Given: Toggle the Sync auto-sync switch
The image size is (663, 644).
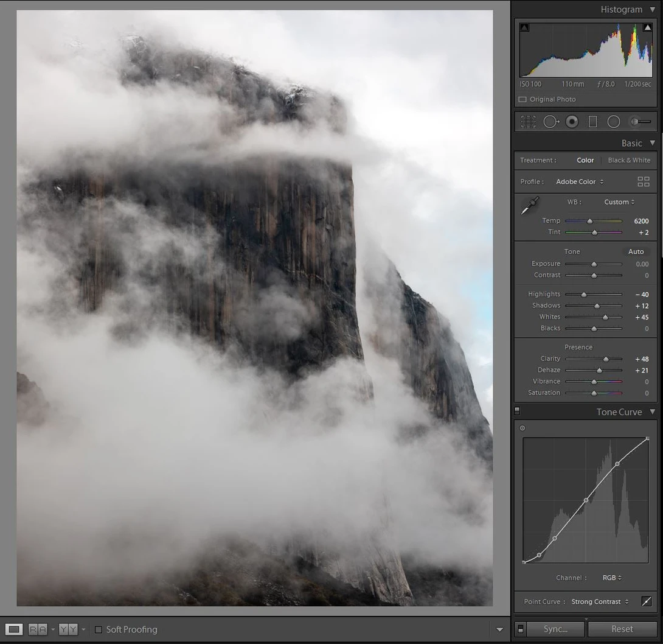Looking at the screenshot, I should pos(521,629).
